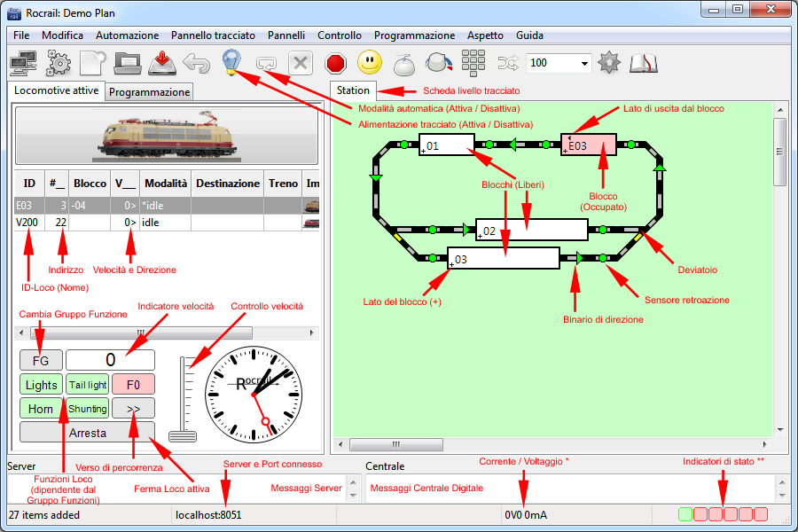Open the settings gear icon in the toolbar

59,63
